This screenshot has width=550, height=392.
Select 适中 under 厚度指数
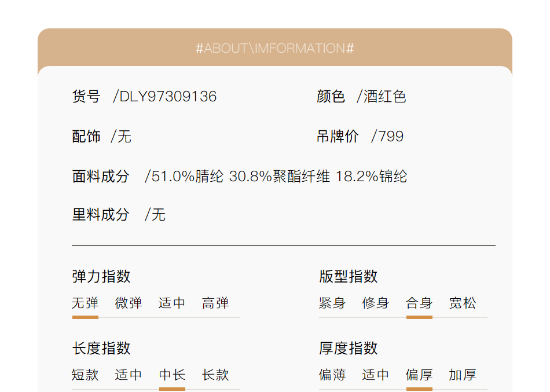(x=376, y=375)
